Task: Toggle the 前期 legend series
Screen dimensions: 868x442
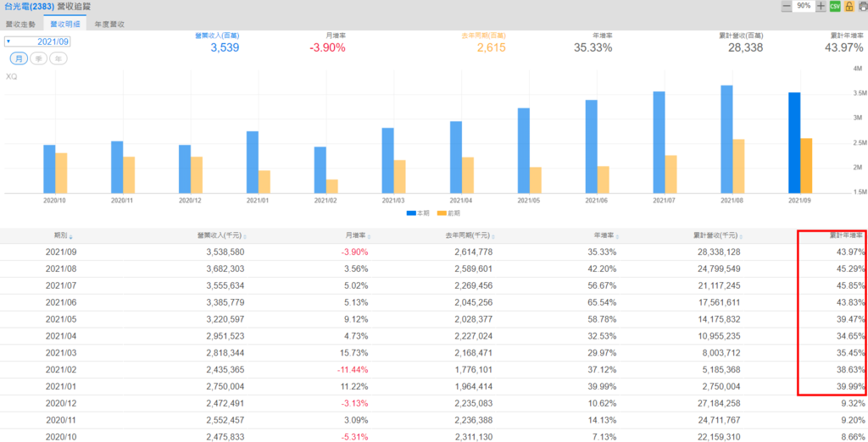Action: (448, 213)
